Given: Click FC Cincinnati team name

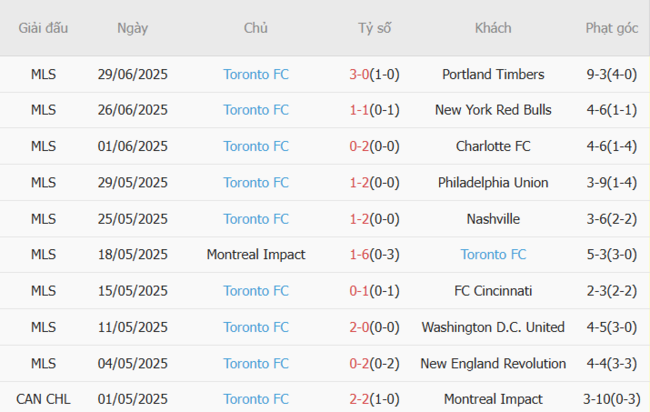Looking at the screenshot, I should click(493, 291).
